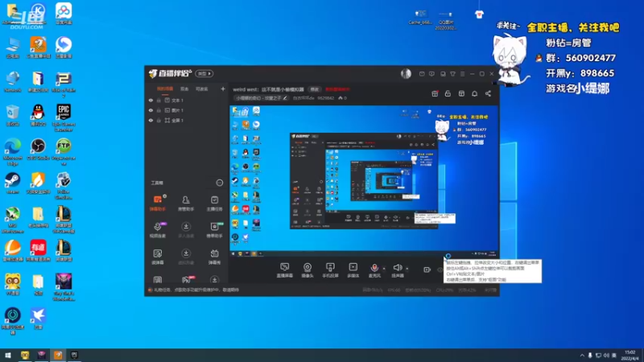This screenshot has width=644, height=362.
Task: Toggle visibility eye of 文本 1 layer
Action: [151, 100]
